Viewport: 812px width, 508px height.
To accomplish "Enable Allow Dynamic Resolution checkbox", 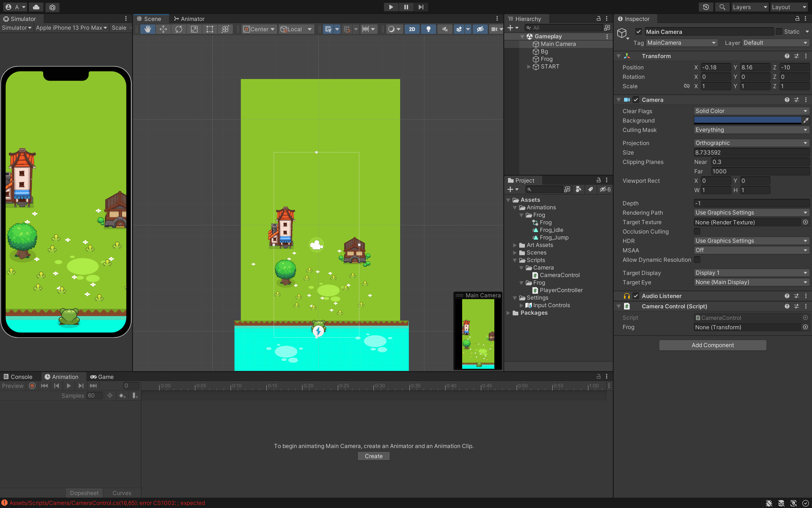I will [697, 260].
